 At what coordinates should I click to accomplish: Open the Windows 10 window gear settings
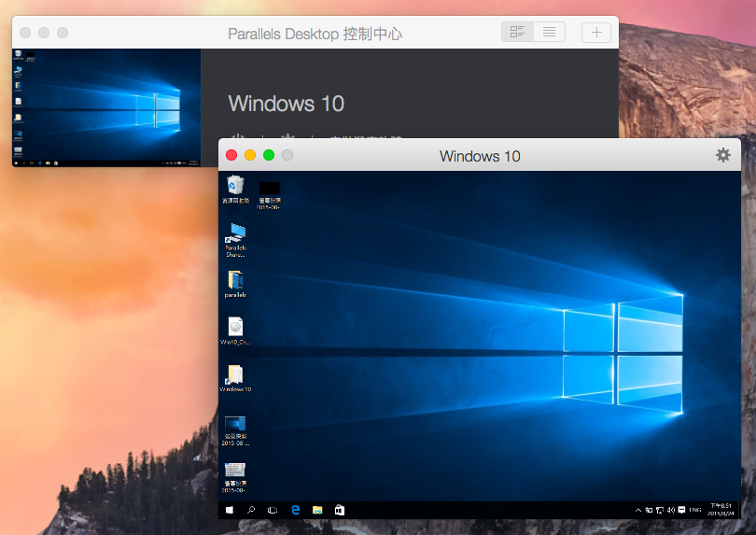click(722, 155)
